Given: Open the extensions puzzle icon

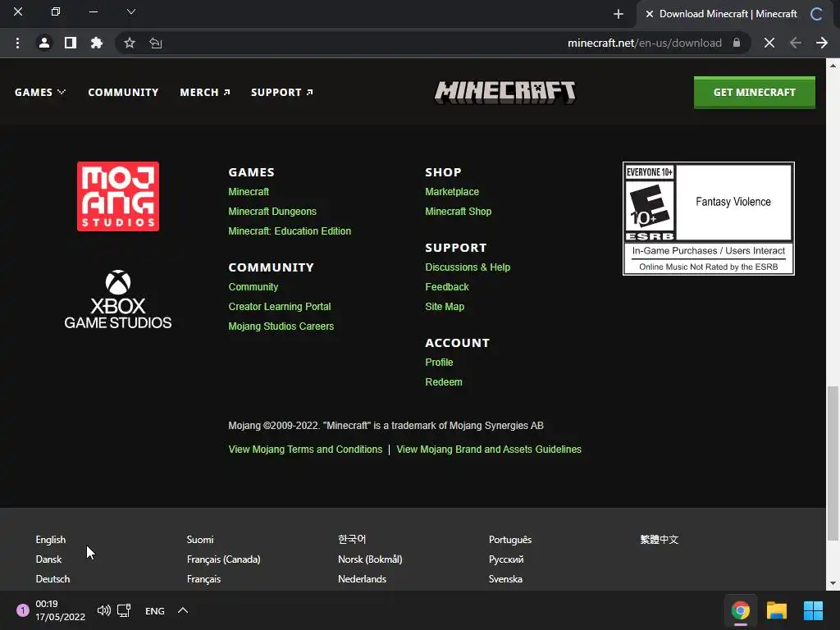Looking at the screenshot, I should coord(97,43).
